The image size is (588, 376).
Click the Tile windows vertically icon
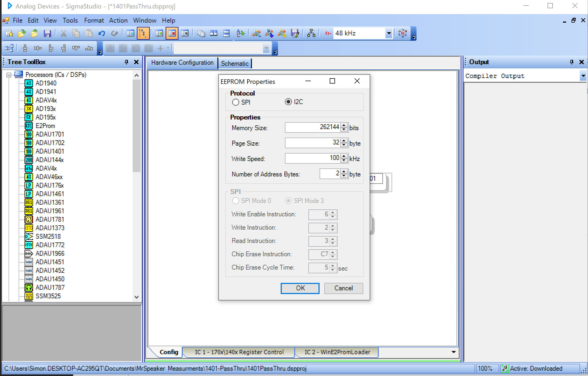[x=214, y=33]
